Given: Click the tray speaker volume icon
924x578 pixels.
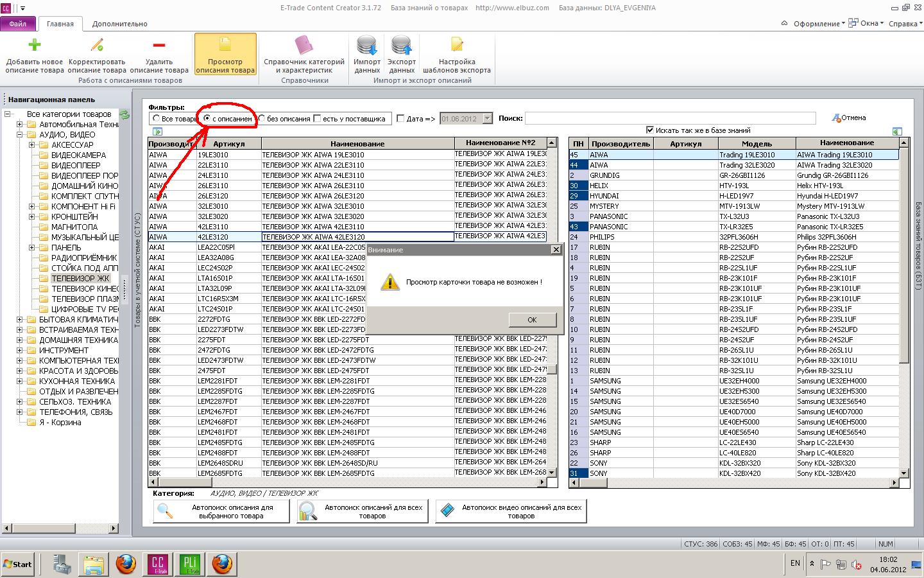Looking at the screenshot, I should pos(856,565).
